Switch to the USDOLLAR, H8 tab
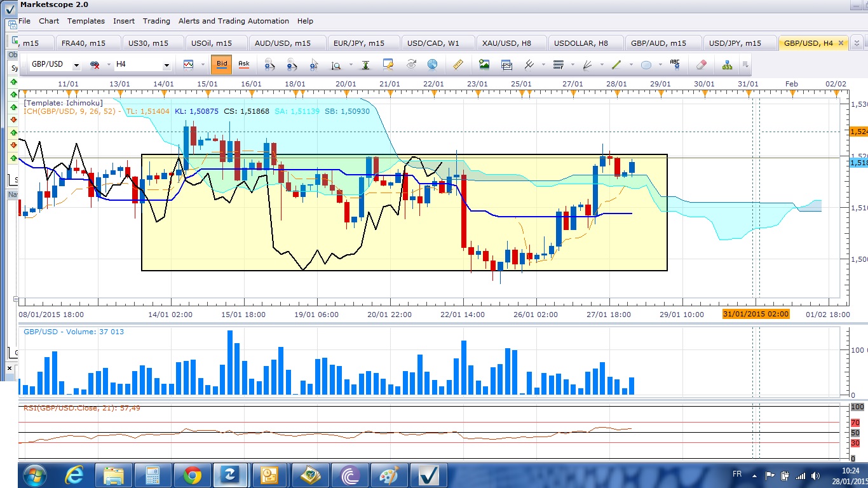The width and height of the screenshot is (868, 488). (585, 43)
